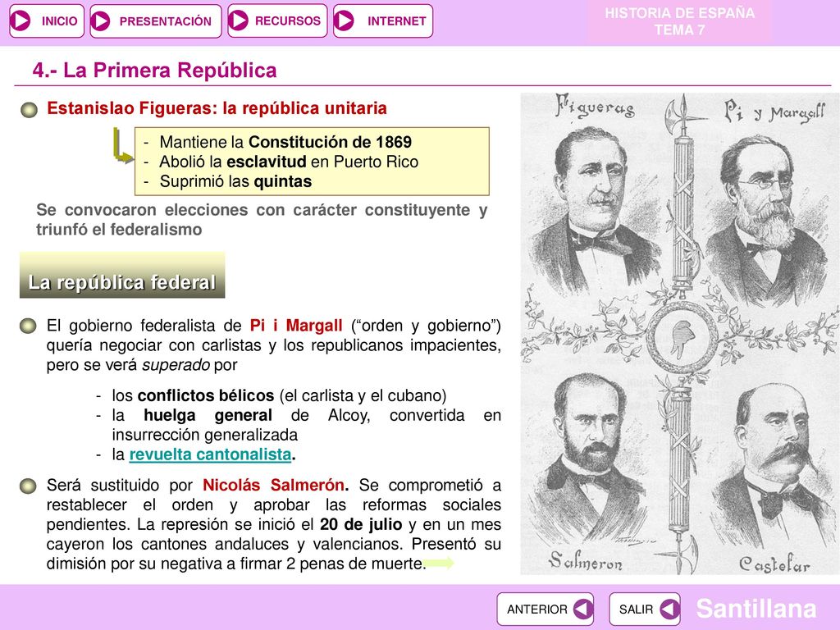Open the INTERNET button
The height and width of the screenshot is (630, 840).
(x=382, y=21)
